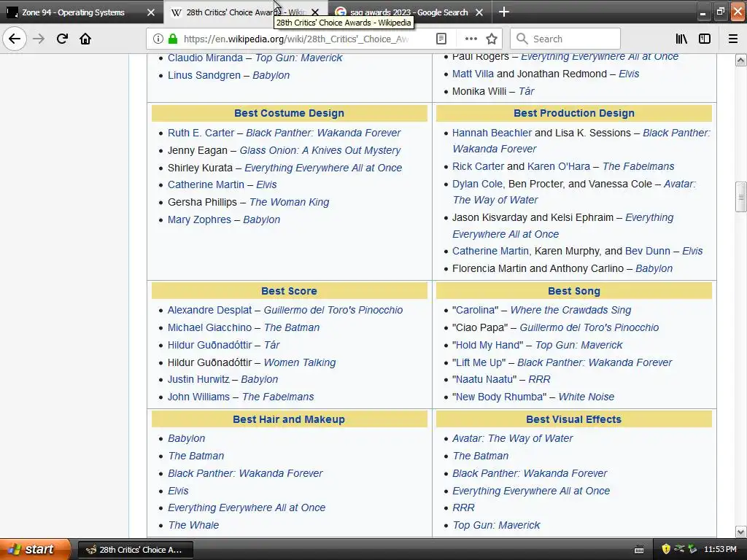
Task: Close the 28th Critics' Choice Awards tab
Action: [315, 12]
